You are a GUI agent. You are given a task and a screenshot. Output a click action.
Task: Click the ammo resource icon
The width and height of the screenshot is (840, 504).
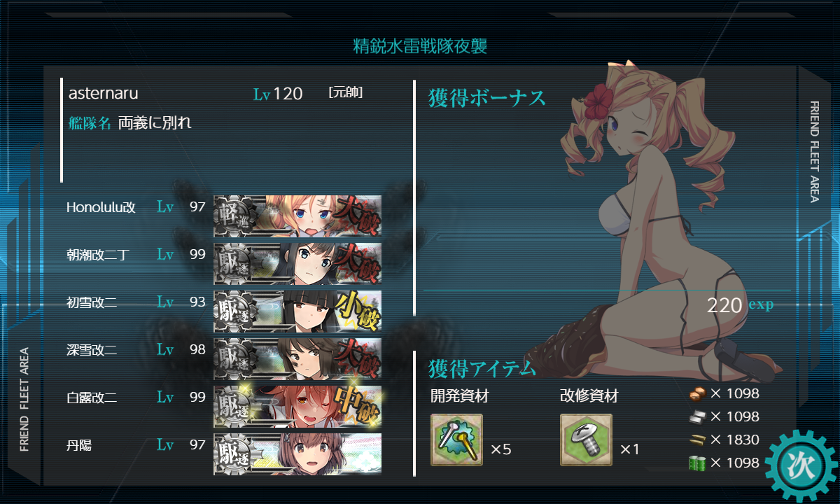698,440
